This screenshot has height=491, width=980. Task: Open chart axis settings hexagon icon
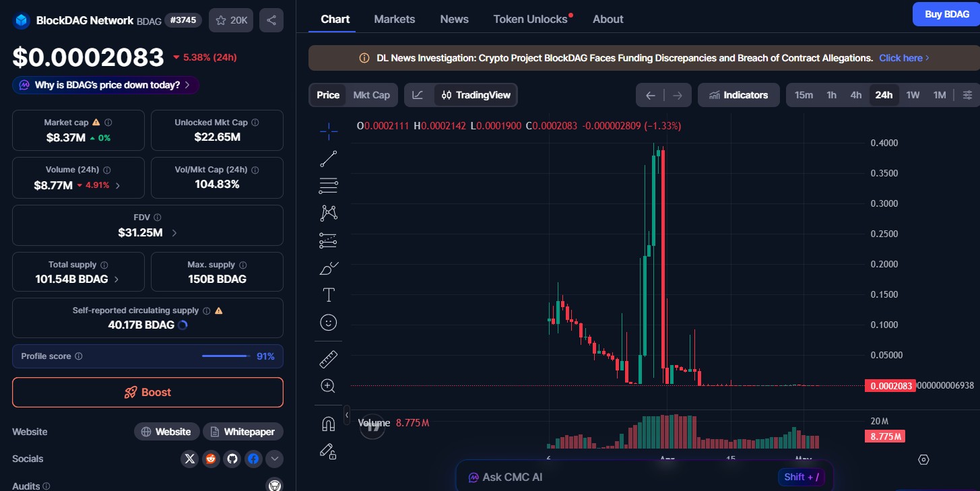(x=924, y=459)
